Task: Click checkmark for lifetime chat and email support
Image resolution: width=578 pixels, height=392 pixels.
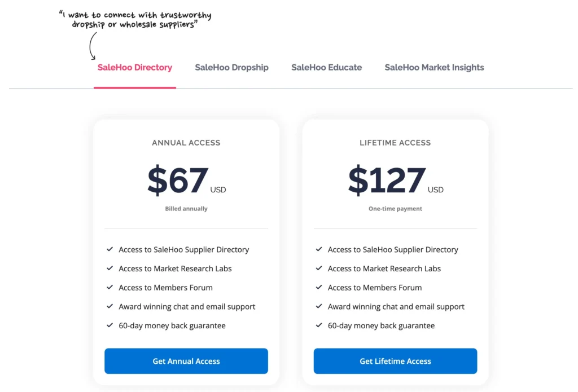Action: [319, 306]
